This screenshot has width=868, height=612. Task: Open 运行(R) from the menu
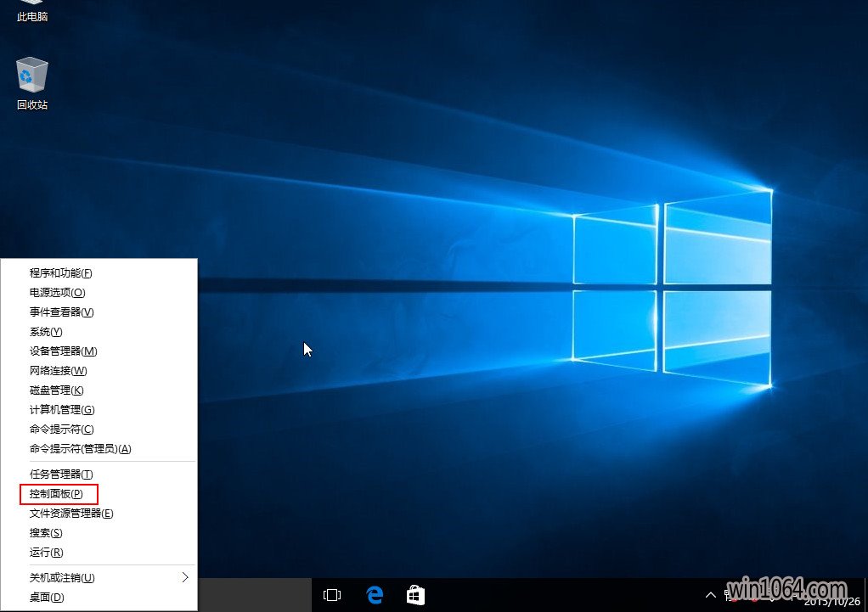click(x=99, y=553)
